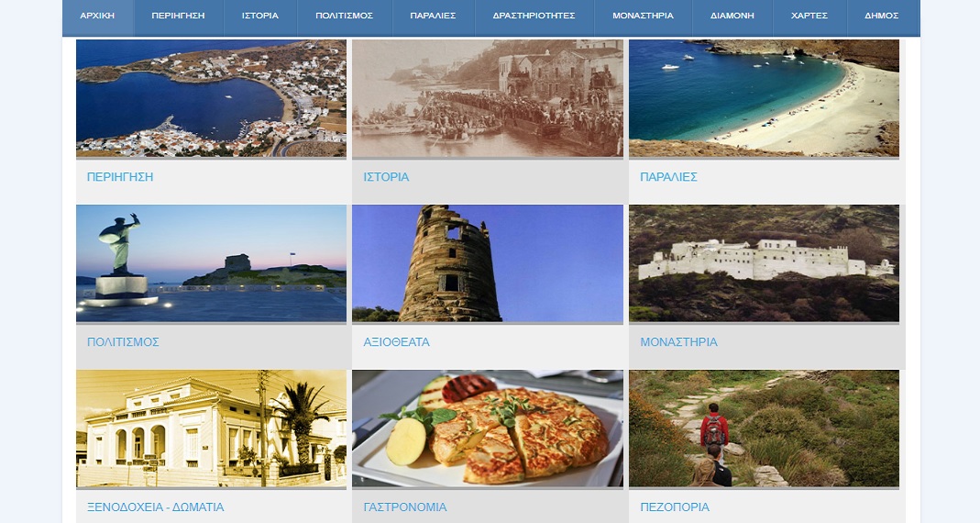The image size is (980, 523).
Task: Open the sepia historic crowd photograph
Action: point(487,98)
